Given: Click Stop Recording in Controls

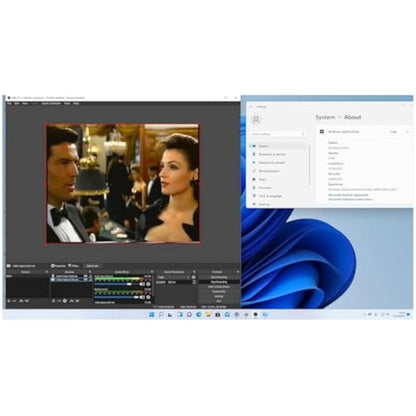Looking at the screenshot, I should click(x=219, y=282).
